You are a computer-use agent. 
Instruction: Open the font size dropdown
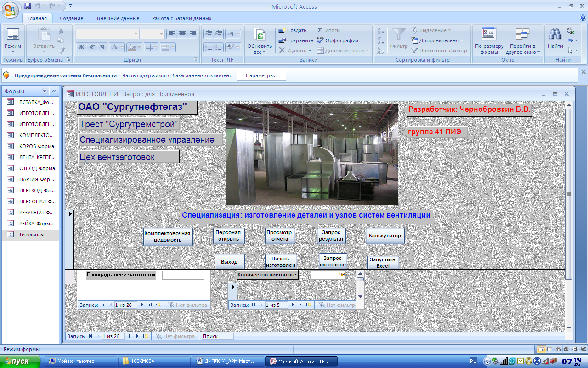pos(161,34)
